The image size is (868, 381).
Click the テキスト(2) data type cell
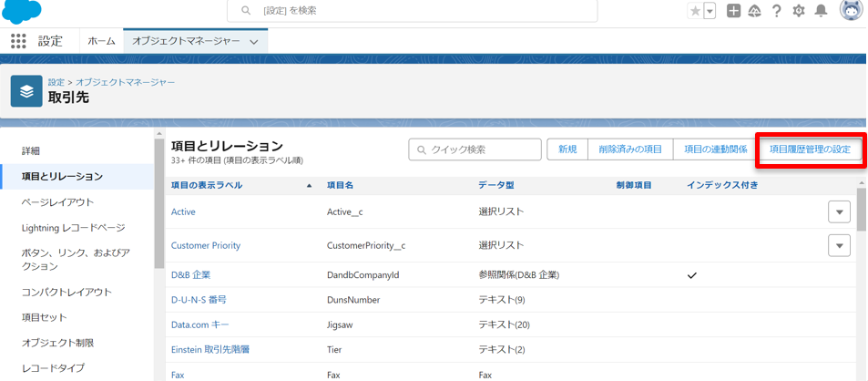502,349
